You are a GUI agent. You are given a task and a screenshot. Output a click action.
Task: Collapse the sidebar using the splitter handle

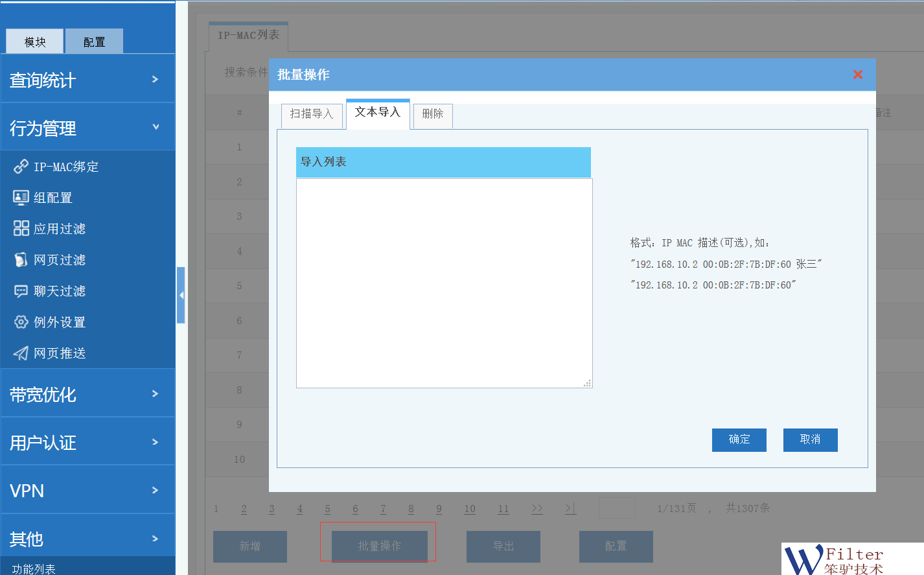(181, 295)
